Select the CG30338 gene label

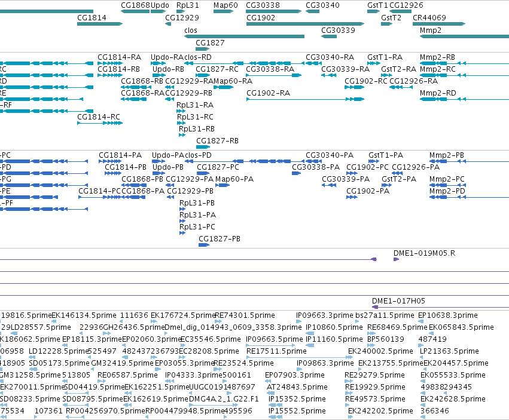click(x=263, y=5)
